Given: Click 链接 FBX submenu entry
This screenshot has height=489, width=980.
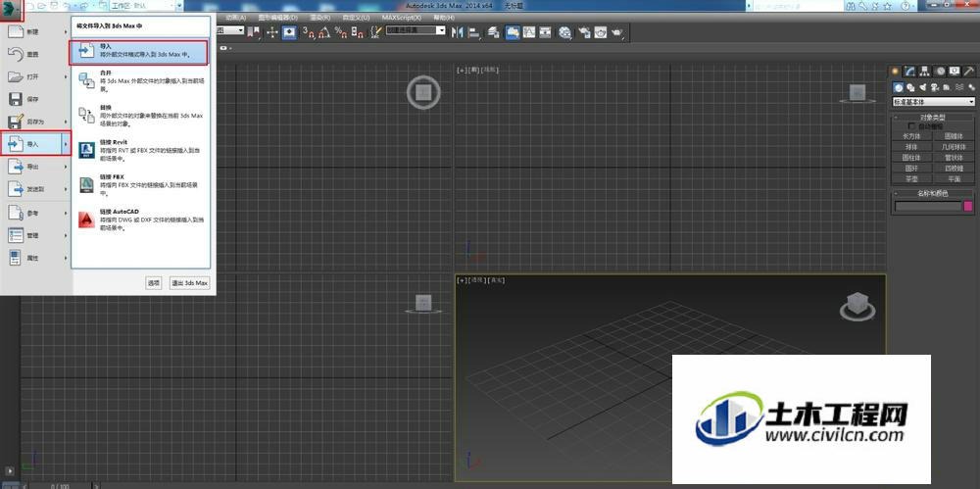Looking at the screenshot, I should (x=140, y=185).
